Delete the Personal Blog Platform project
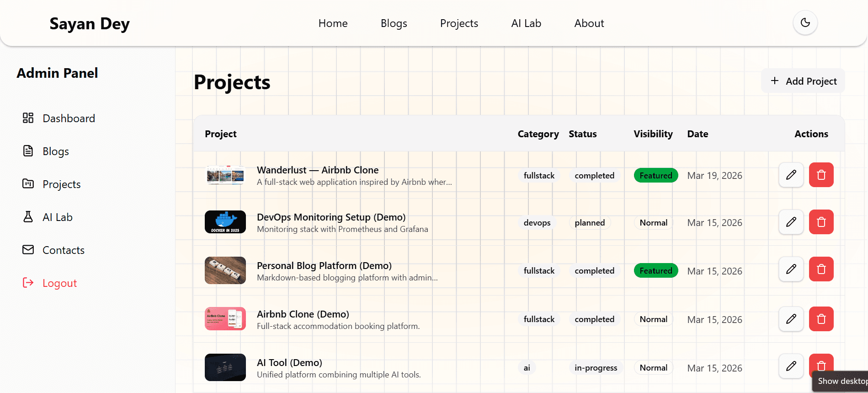 (821, 269)
